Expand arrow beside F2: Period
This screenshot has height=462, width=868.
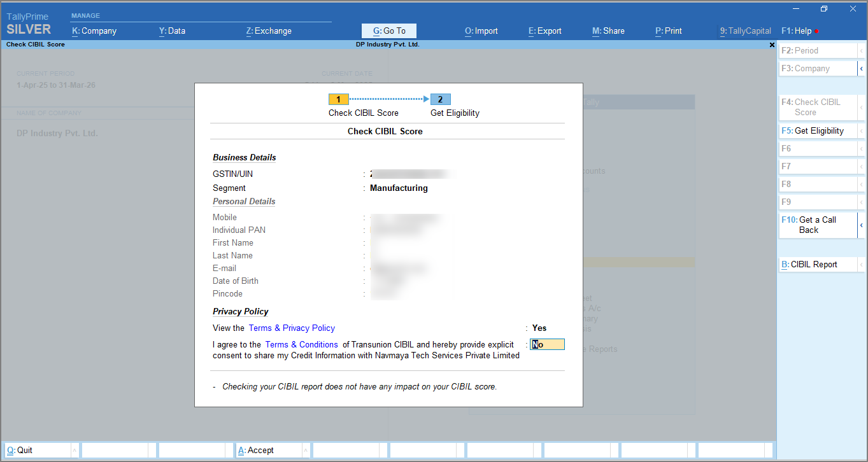click(x=862, y=50)
